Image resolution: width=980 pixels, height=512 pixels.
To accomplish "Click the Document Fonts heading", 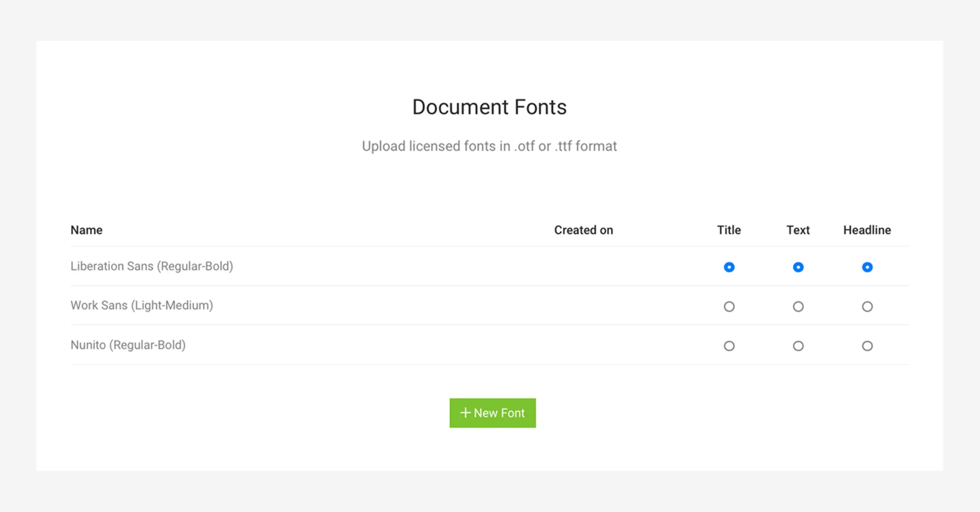I will (x=490, y=107).
